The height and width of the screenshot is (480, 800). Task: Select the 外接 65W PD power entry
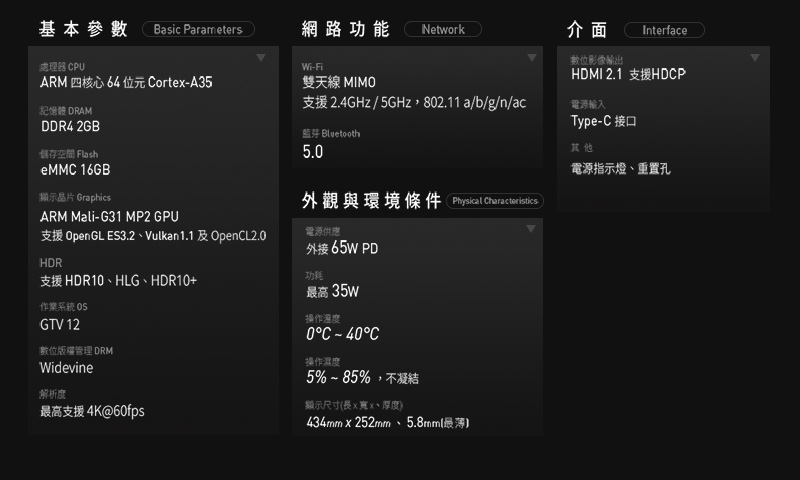pyautogui.click(x=342, y=247)
